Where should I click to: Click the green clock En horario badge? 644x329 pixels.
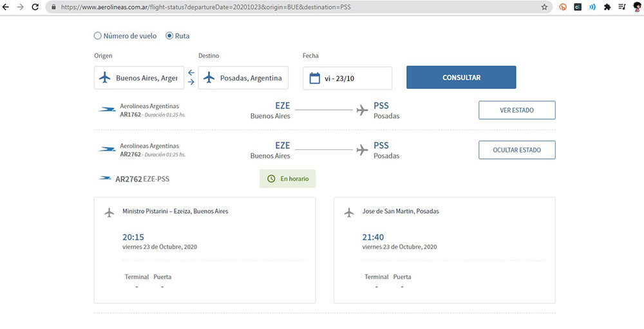pos(288,178)
